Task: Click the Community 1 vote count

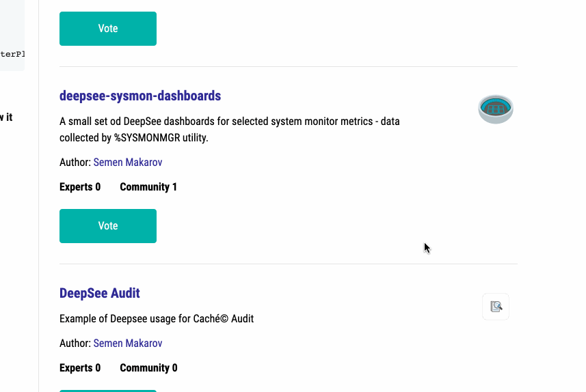Action: tap(148, 187)
